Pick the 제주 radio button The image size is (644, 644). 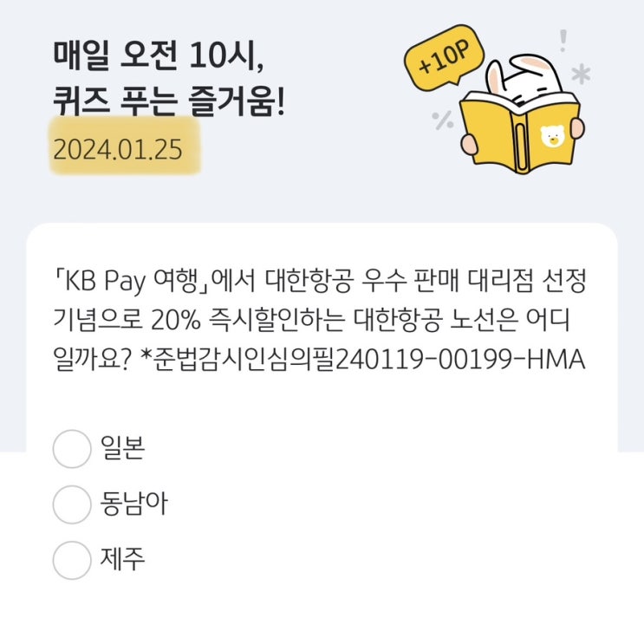[x=71, y=559]
